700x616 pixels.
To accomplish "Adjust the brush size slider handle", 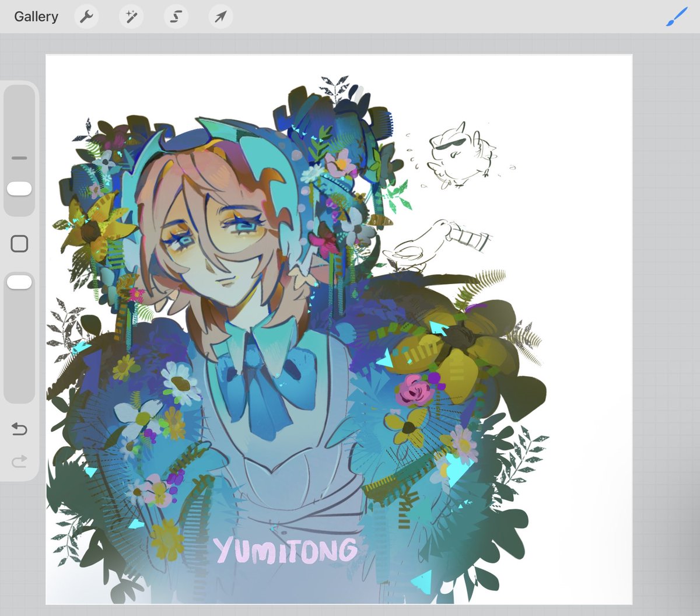I will pos(19,188).
